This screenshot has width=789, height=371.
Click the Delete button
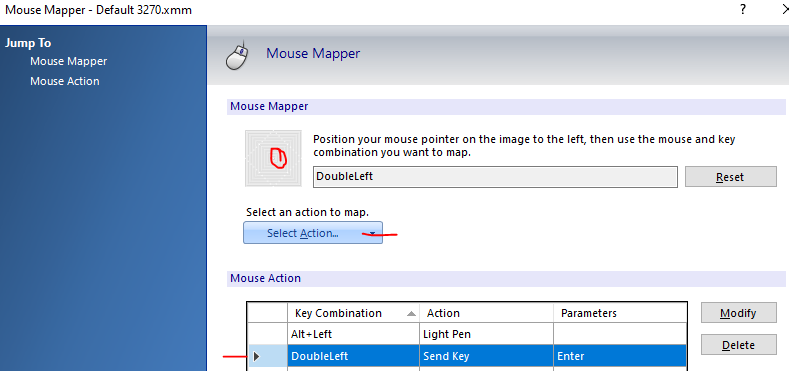738,345
